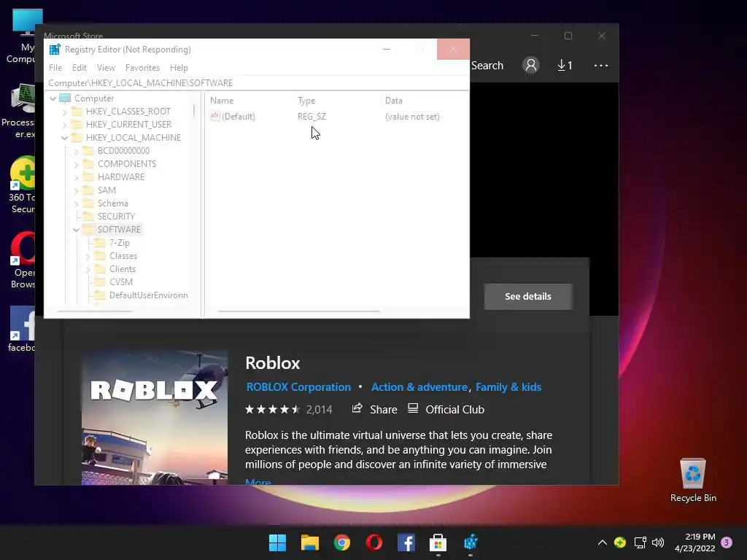
Task: Open Action & adventure category link
Action: coord(419,386)
